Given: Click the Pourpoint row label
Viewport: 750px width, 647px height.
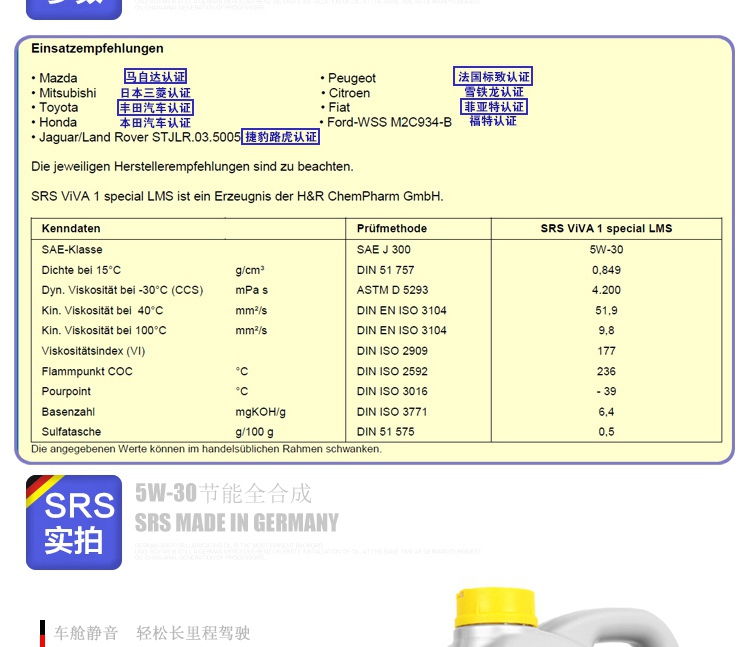Looking at the screenshot, I should (66, 391).
